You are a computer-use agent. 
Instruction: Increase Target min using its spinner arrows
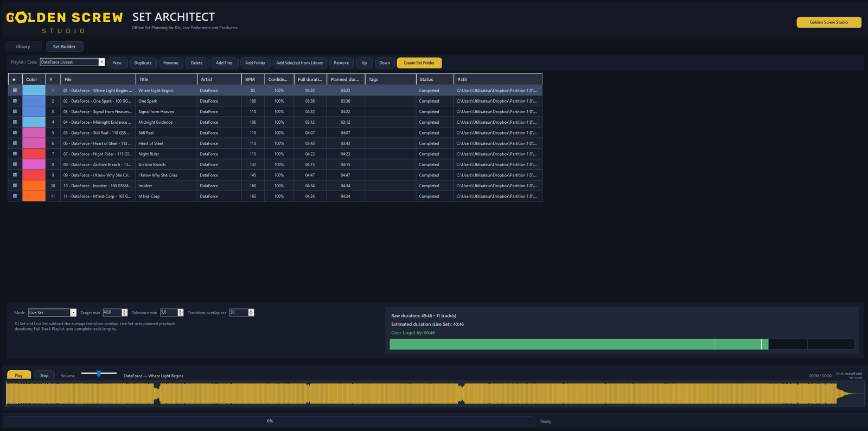(125, 311)
